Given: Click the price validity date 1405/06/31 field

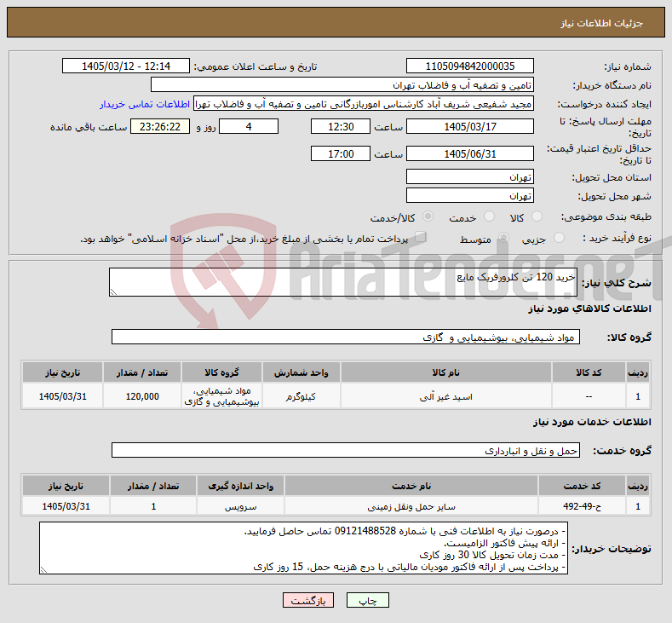Looking at the screenshot, I should point(469,154).
